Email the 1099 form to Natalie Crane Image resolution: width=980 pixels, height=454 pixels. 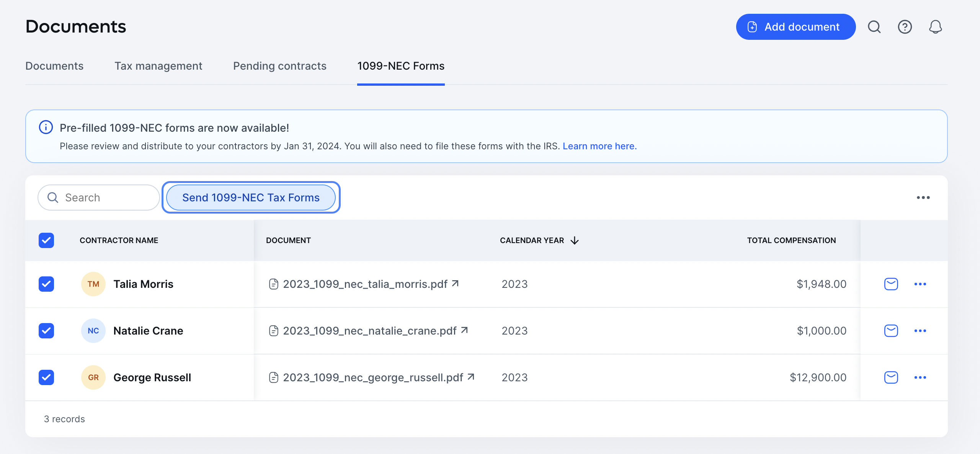pos(891,331)
